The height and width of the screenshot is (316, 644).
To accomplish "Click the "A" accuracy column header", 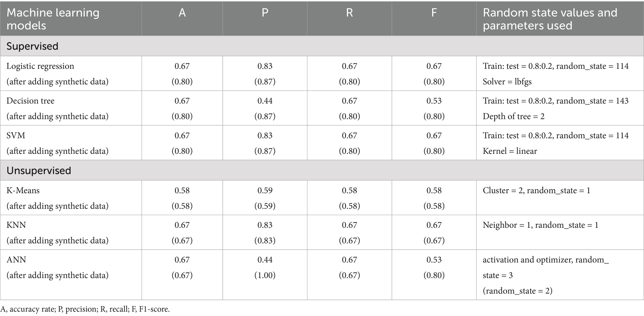I will 182,13.
